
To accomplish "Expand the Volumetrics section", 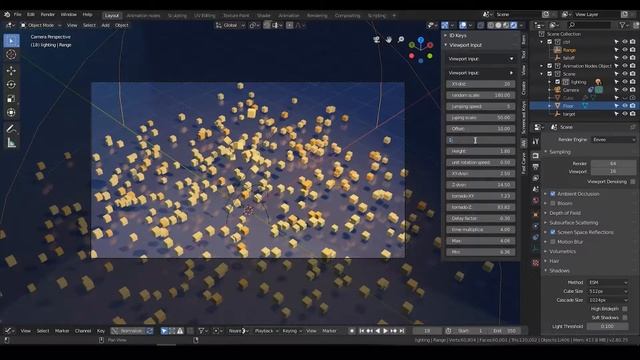I will tap(562, 251).
